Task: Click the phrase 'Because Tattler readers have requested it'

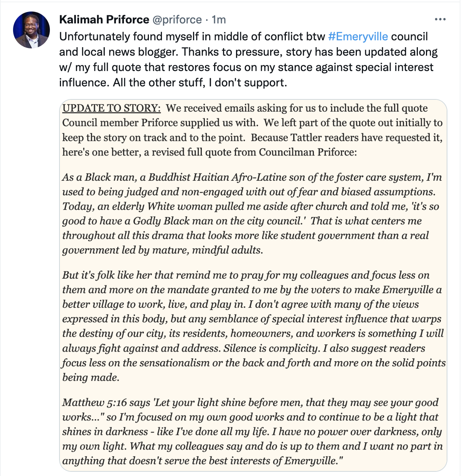Action: pos(346,137)
